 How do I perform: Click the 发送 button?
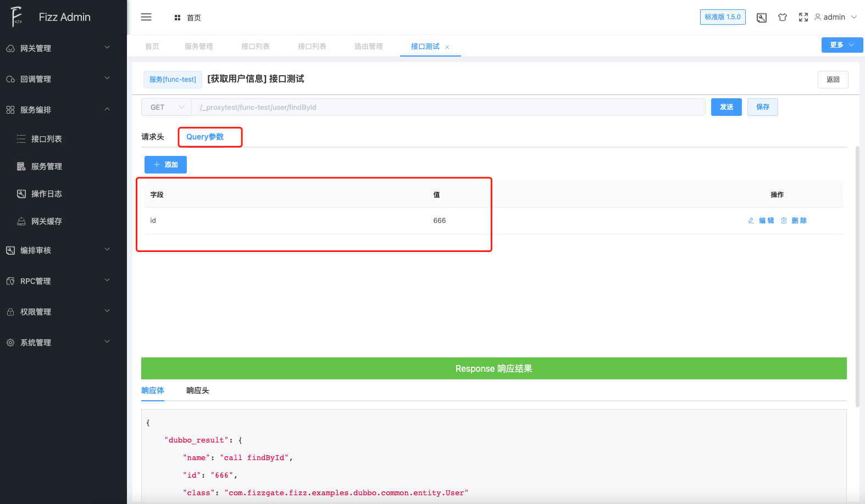[727, 107]
